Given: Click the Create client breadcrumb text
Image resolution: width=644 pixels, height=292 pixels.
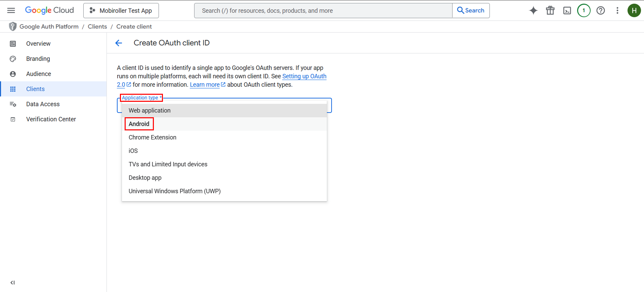Looking at the screenshot, I should click(x=134, y=27).
